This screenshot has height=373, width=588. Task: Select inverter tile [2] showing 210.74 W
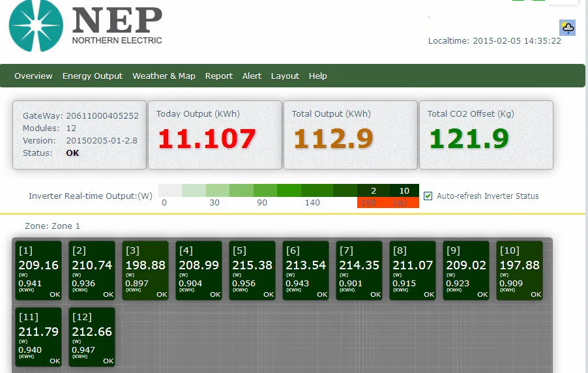(92, 271)
